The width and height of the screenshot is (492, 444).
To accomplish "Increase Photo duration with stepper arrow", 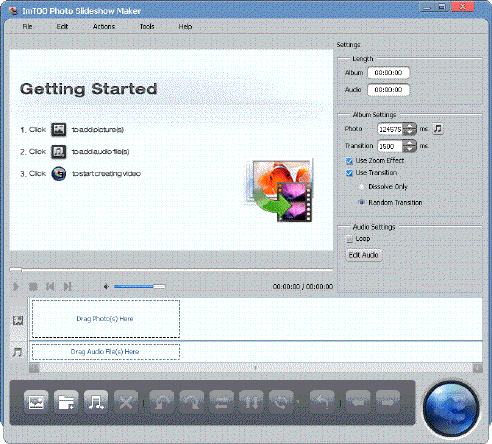I will pos(410,126).
